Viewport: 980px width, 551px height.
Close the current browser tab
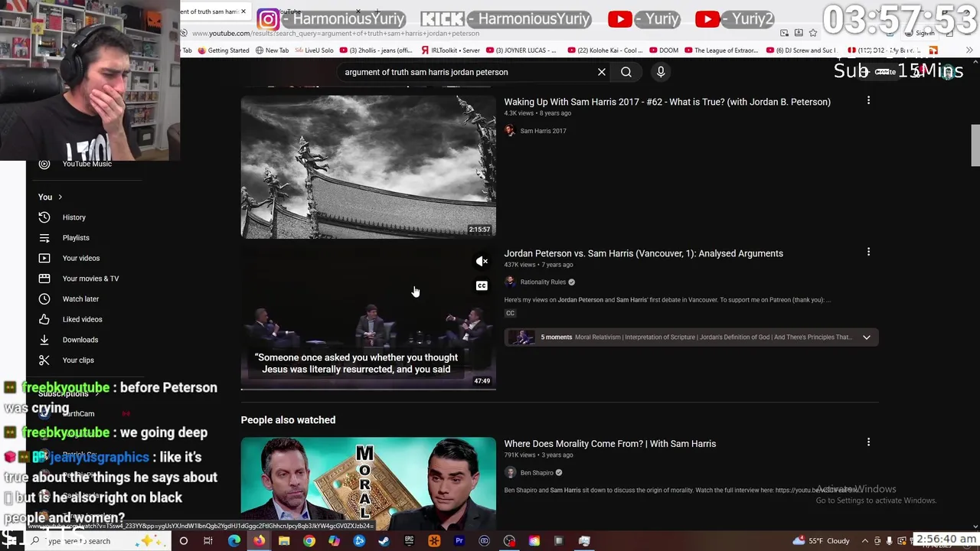pos(243,11)
